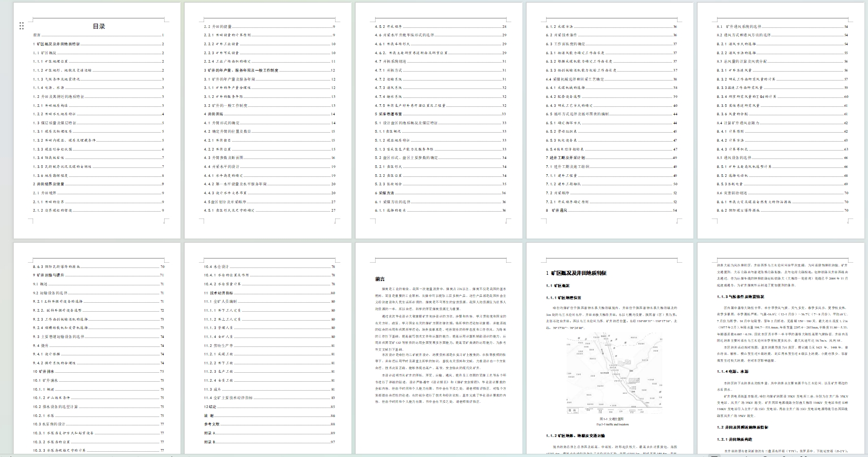The width and height of the screenshot is (868, 457).
Task: Select the '11.3 成本' contents entry
Action: (x=269, y=389)
